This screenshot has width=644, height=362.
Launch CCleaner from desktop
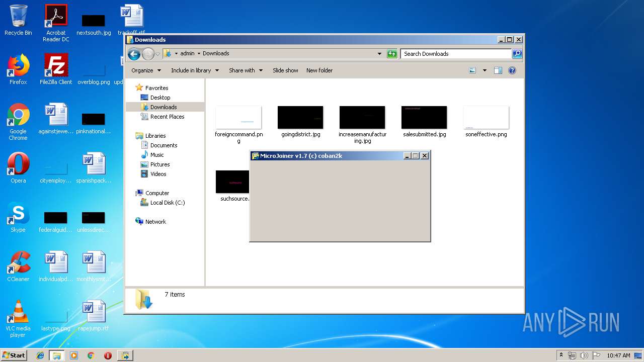18,266
